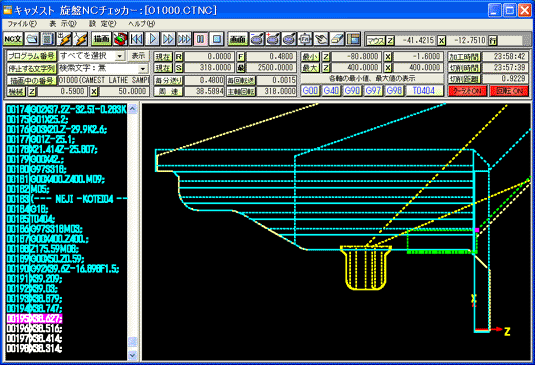This screenshot has height=365, width=535.
Task: Open the ファイル(F) menu
Action: [22, 24]
